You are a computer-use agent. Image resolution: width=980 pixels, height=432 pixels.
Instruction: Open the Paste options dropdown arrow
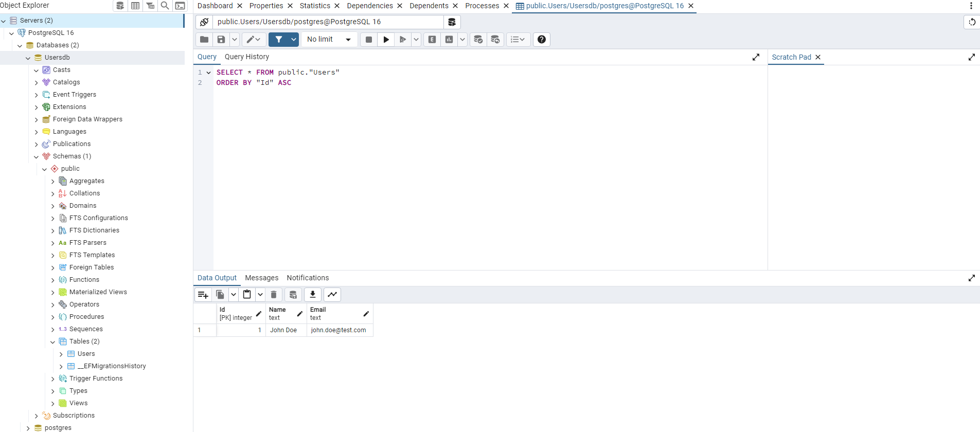coord(260,295)
